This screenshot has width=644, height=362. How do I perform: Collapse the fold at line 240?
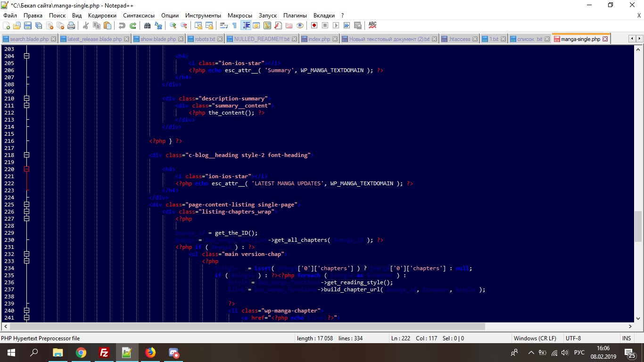(26, 311)
